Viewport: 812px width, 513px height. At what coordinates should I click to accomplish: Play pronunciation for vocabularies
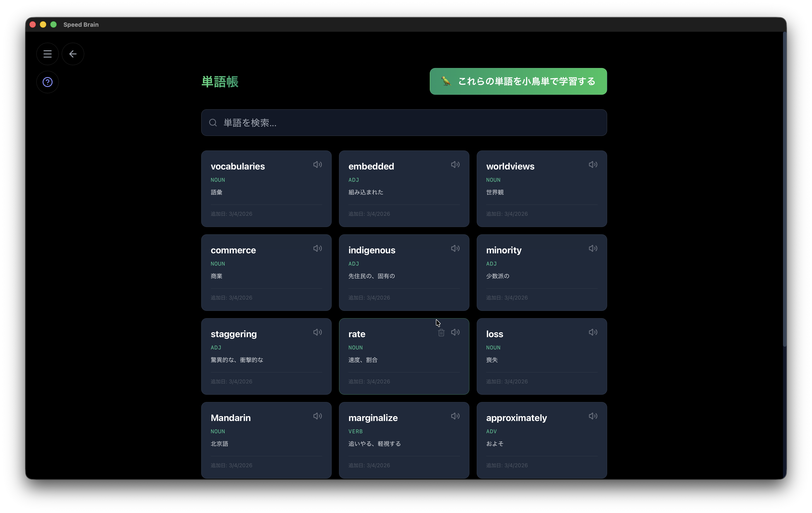[x=317, y=165]
